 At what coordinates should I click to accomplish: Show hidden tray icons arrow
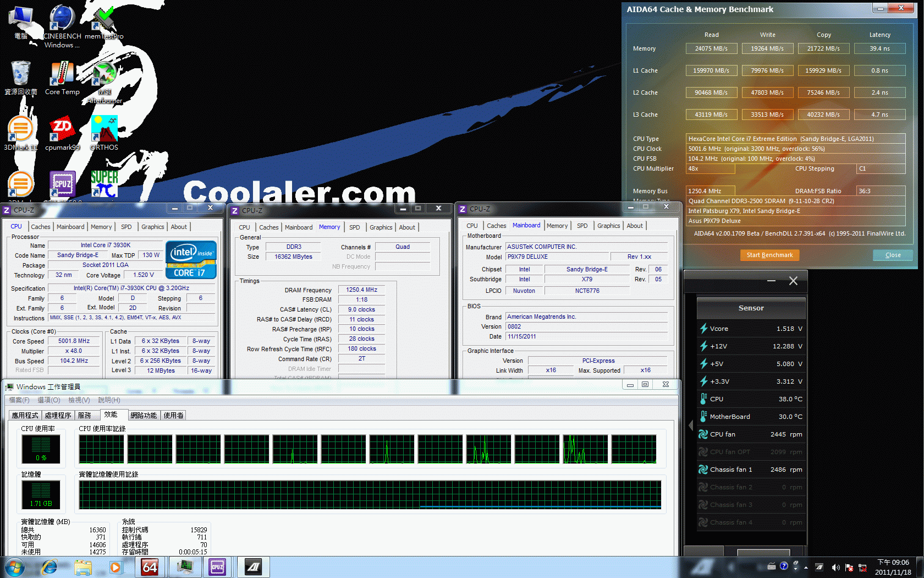pyautogui.click(x=806, y=567)
